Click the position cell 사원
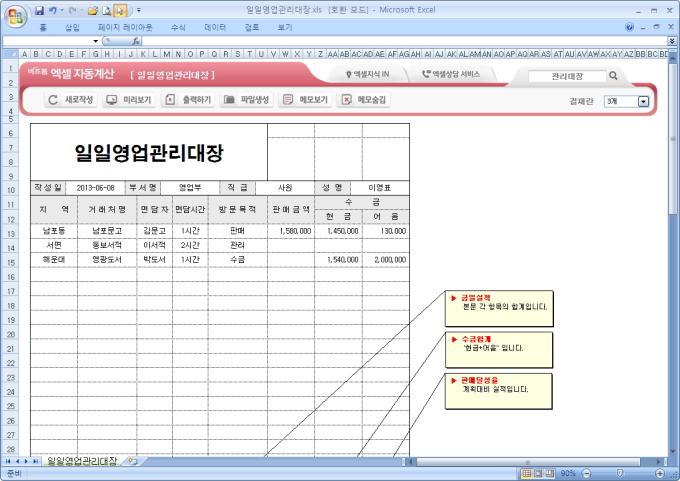 [285, 188]
